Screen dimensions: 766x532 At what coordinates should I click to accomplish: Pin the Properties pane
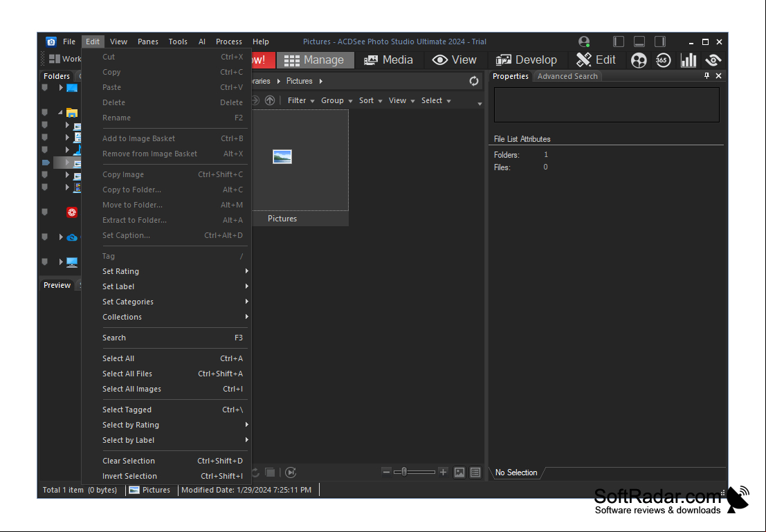point(706,75)
